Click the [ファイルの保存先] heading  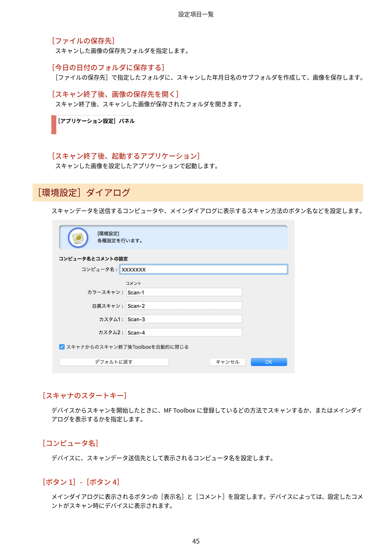click(x=83, y=41)
